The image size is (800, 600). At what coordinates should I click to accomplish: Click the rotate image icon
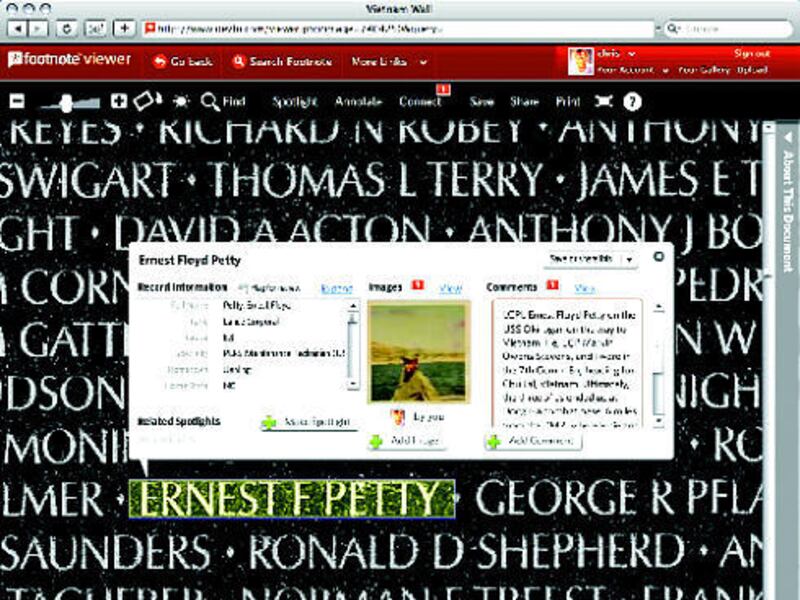pyautogui.click(x=146, y=100)
